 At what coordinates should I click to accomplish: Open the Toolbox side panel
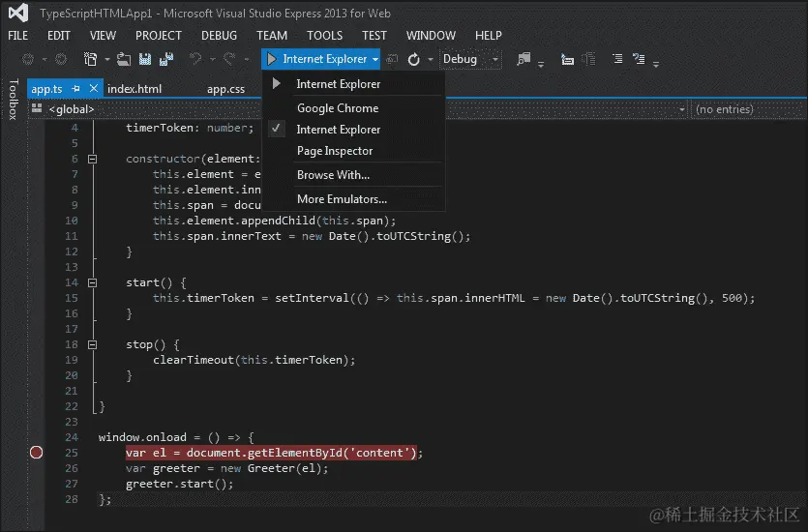(x=13, y=100)
